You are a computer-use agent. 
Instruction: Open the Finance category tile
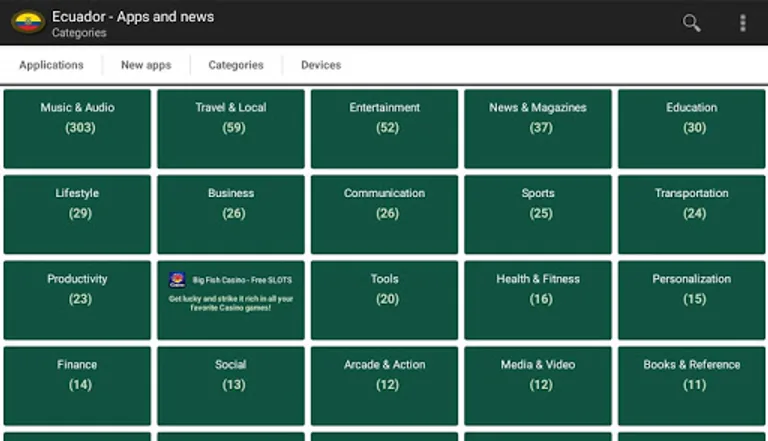point(77,386)
